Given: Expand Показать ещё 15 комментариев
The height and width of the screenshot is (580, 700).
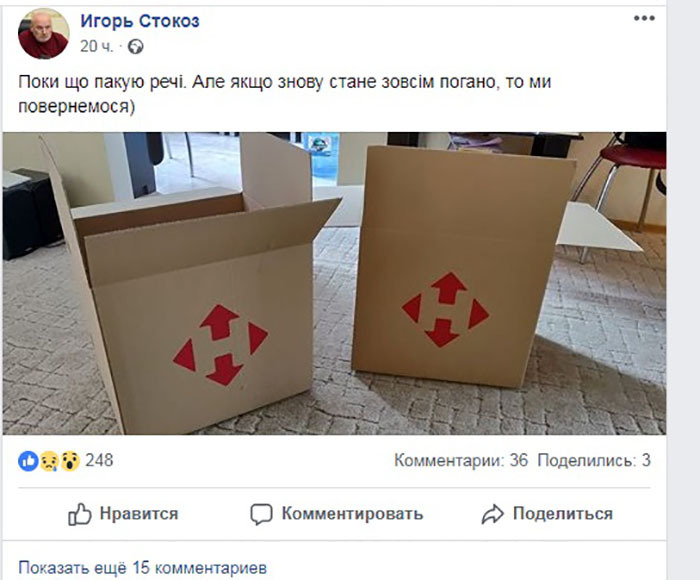Looking at the screenshot, I should coord(142,568).
